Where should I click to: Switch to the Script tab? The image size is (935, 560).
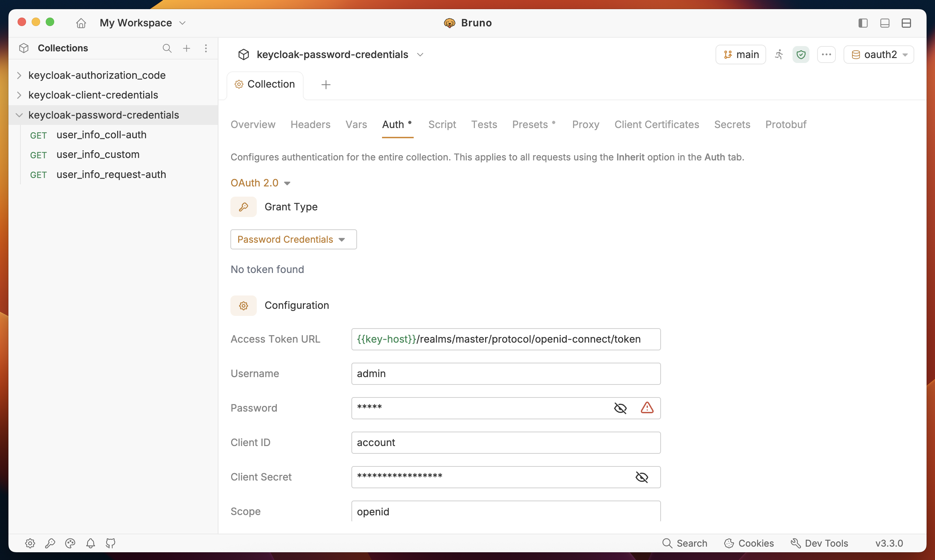[x=442, y=125]
